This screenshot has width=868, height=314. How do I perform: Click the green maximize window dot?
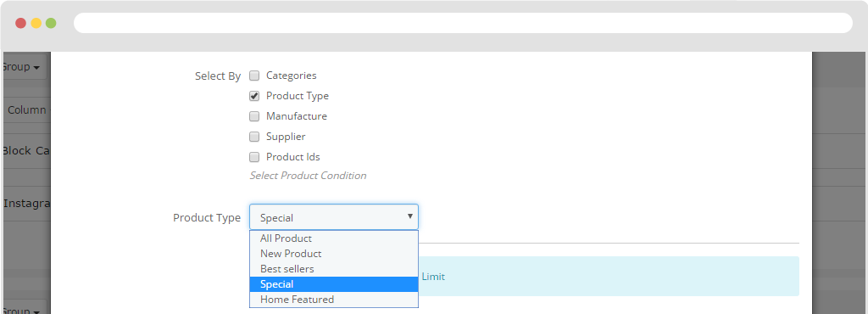(51, 23)
